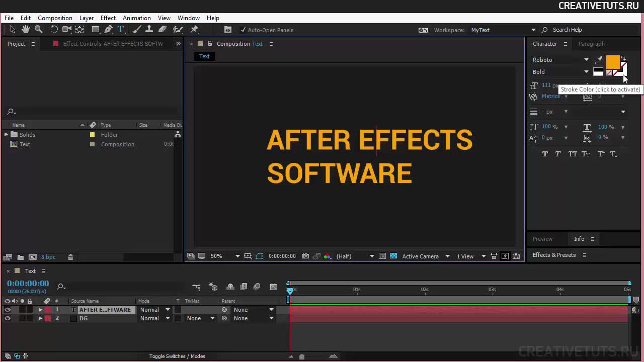Open the Layer menu
The width and height of the screenshot is (644, 362).
click(87, 18)
